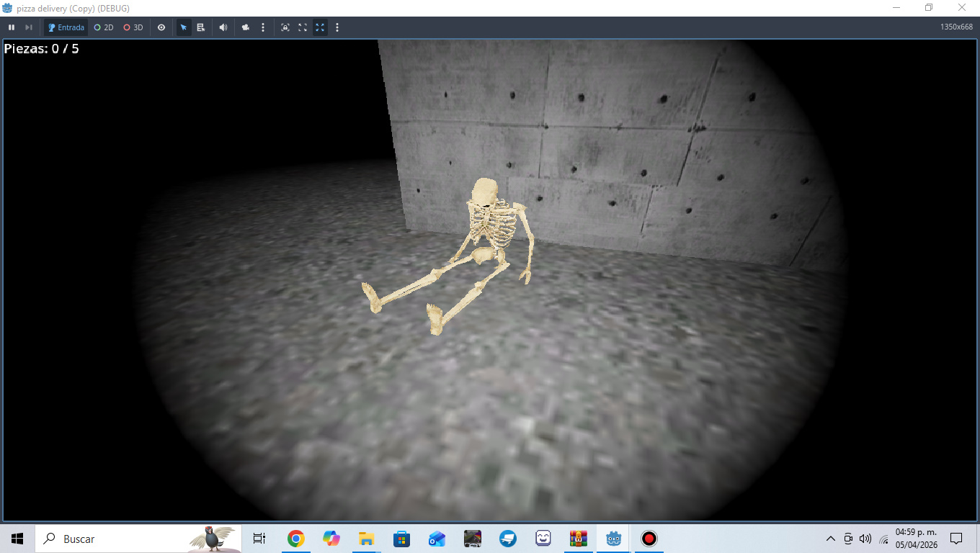The height and width of the screenshot is (553, 980).
Task: Click the webcam-shaped system tray icon
Action: pos(849,539)
